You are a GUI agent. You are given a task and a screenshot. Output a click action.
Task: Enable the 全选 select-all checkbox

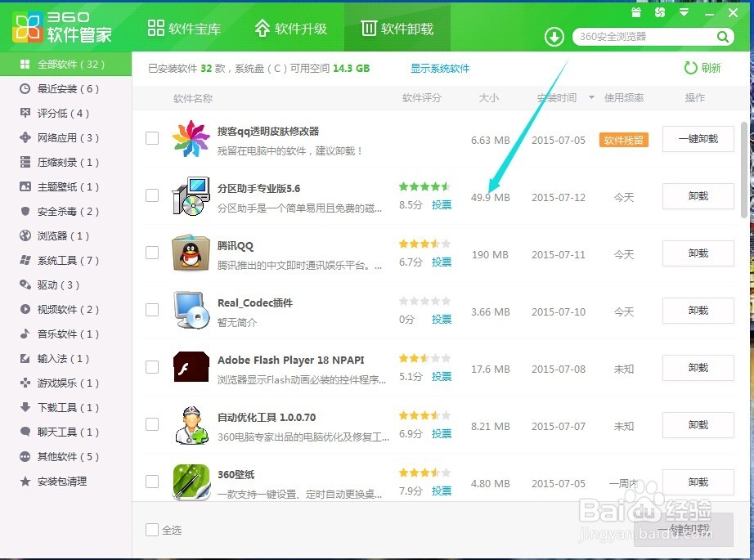click(x=151, y=530)
